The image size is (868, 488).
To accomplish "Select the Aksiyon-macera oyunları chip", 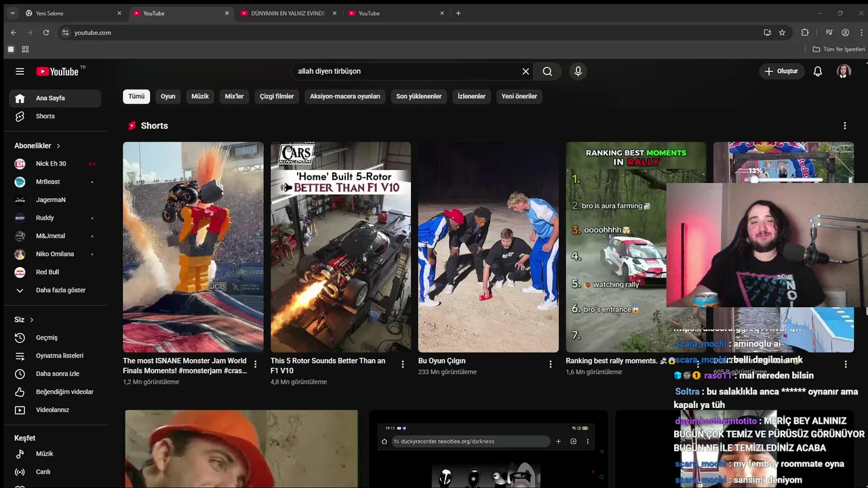I will (345, 96).
